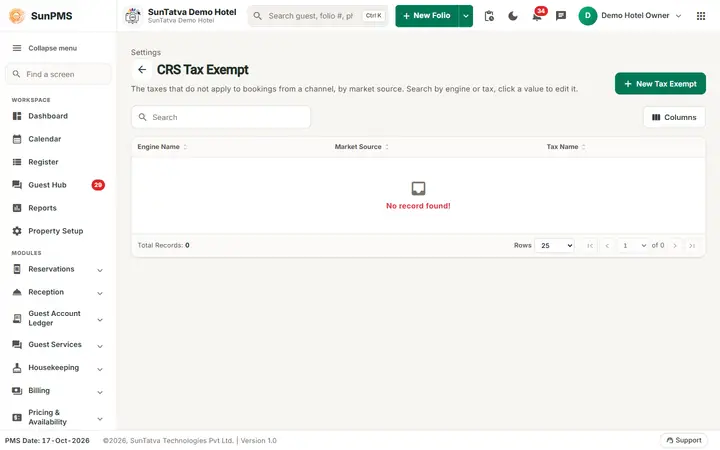The height and width of the screenshot is (450, 720).
Task: Open Reports from sidebar
Action: [x=58, y=208]
